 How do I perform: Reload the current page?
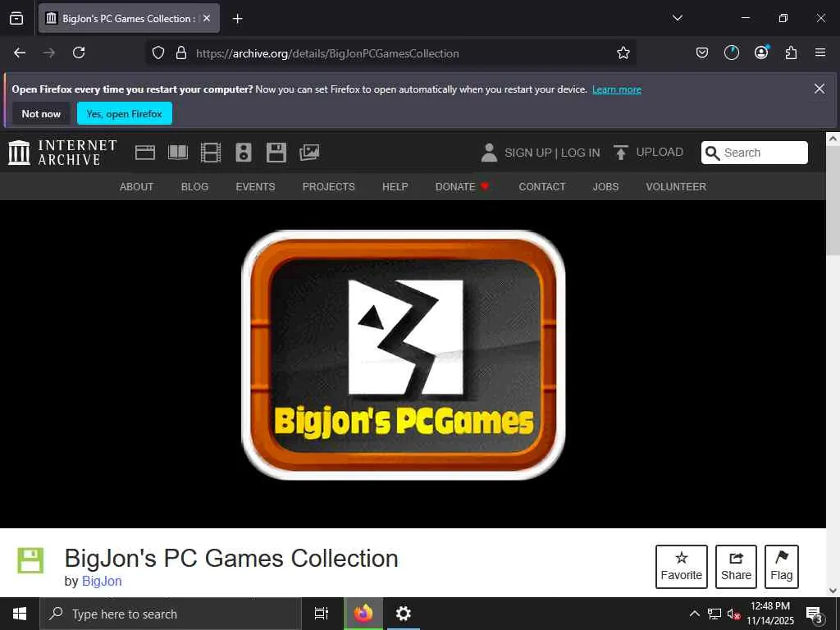[x=79, y=52]
